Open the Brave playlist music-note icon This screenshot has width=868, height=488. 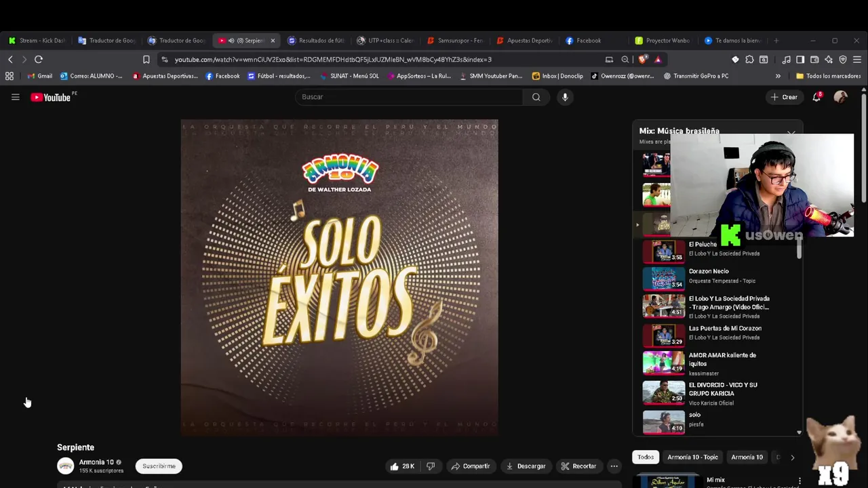click(x=786, y=59)
